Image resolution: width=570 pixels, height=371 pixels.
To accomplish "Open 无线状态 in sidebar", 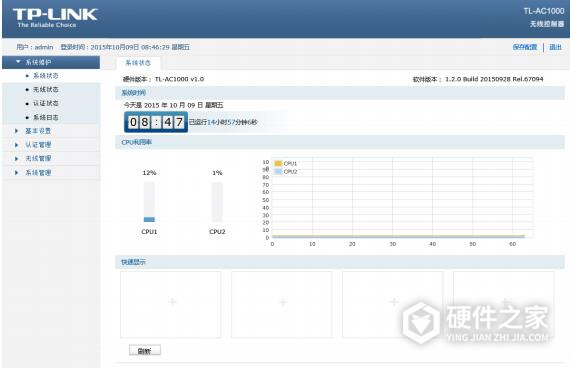I will pos(46,89).
